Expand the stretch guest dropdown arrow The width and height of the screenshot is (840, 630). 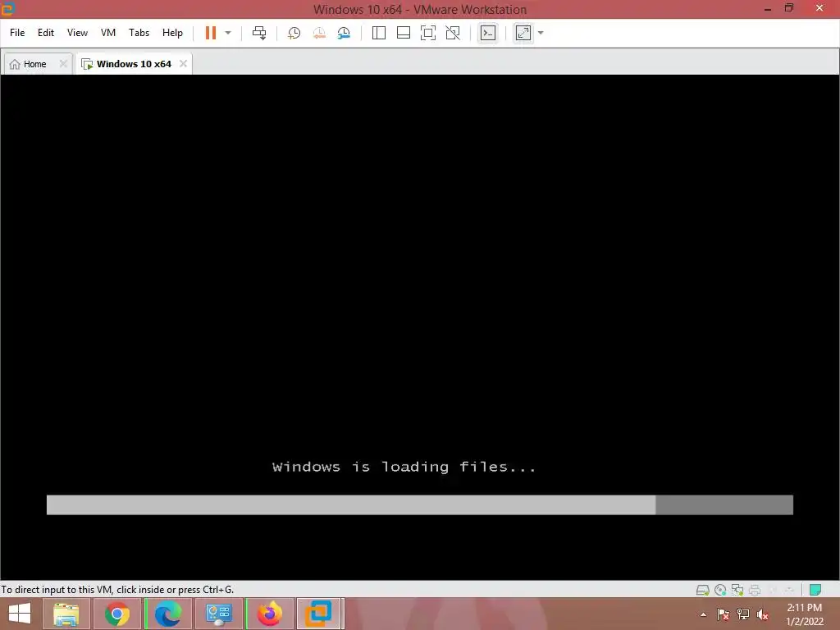pyautogui.click(x=541, y=33)
